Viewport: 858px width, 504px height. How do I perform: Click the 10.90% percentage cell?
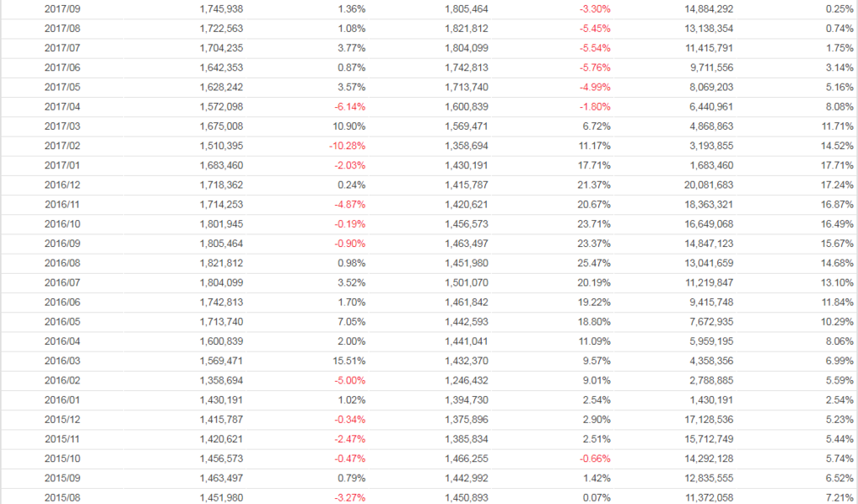coord(349,126)
